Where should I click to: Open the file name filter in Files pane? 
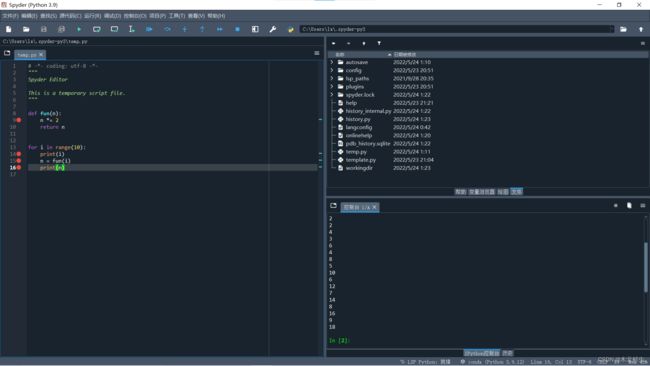(379, 43)
